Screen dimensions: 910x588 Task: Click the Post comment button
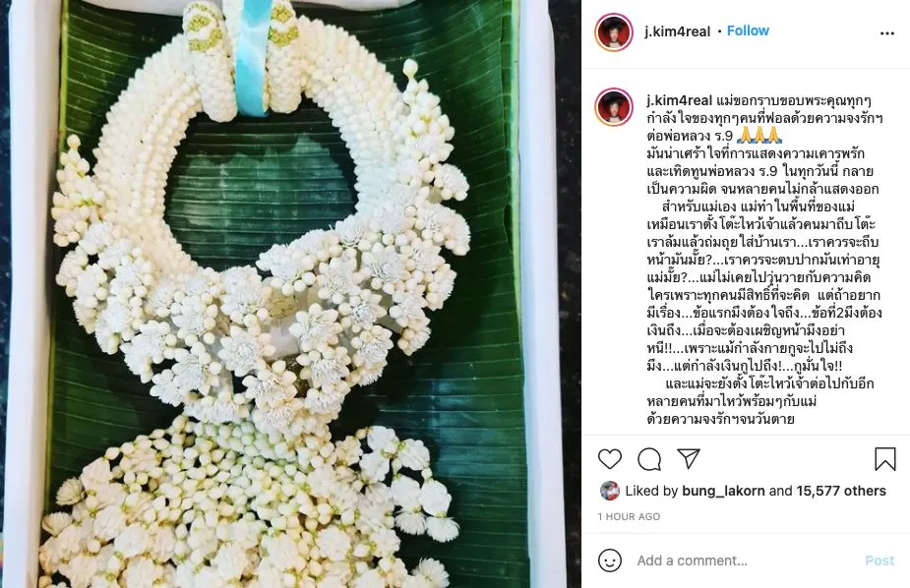point(880,560)
